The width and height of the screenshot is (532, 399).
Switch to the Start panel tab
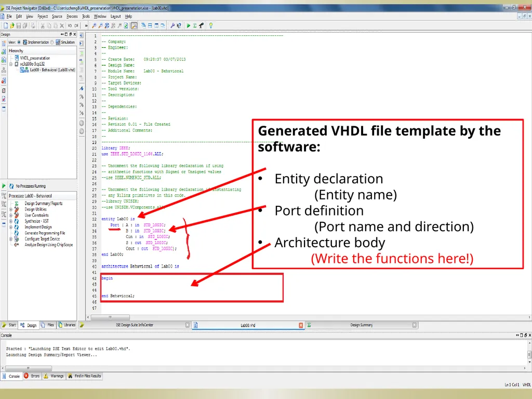coord(9,325)
